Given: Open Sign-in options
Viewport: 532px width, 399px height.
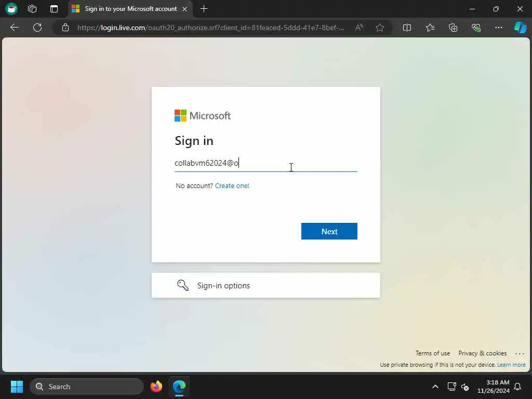Looking at the screenshot, I should pyautogui.click(x=265, y=285).
